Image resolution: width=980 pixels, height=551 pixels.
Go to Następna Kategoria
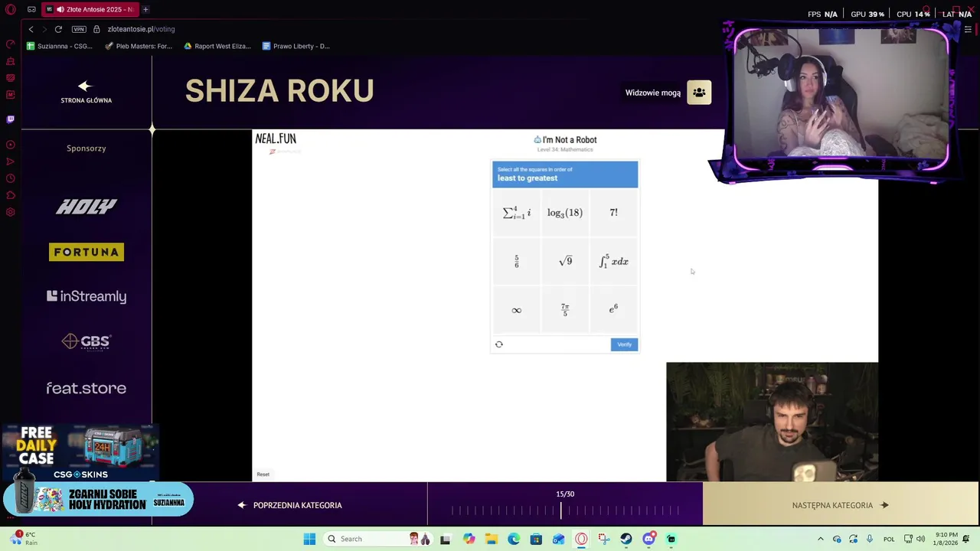click(x=840, y=505)
